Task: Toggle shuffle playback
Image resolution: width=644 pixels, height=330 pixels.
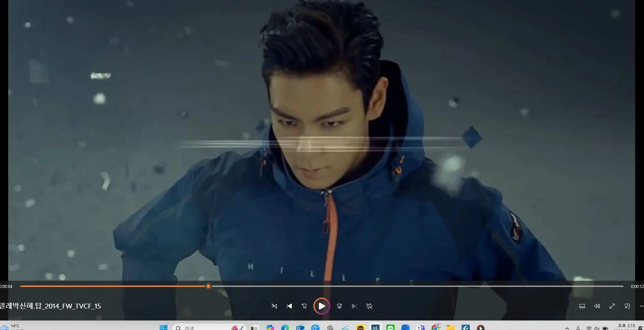Action: click(274, 306)
